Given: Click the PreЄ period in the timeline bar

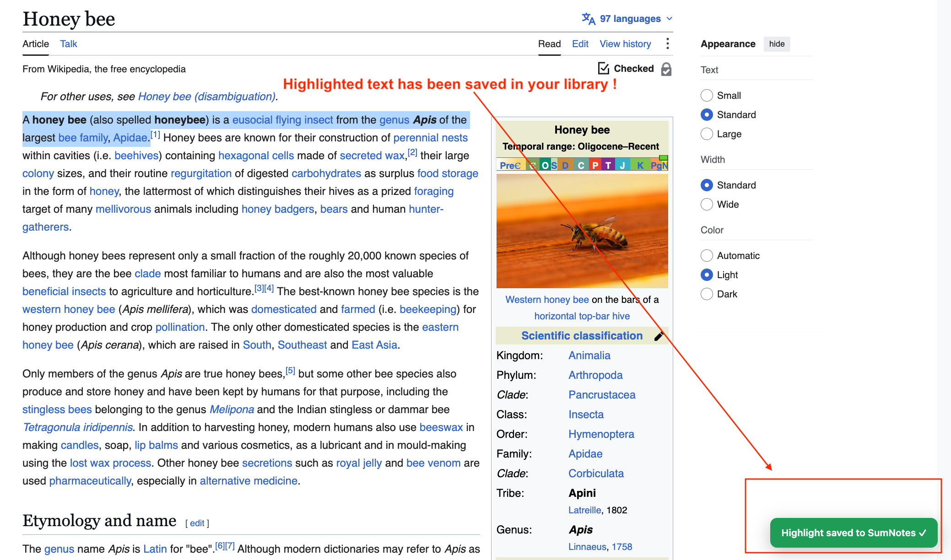Looking at the screenshot, I should click(x=510, y=165).
